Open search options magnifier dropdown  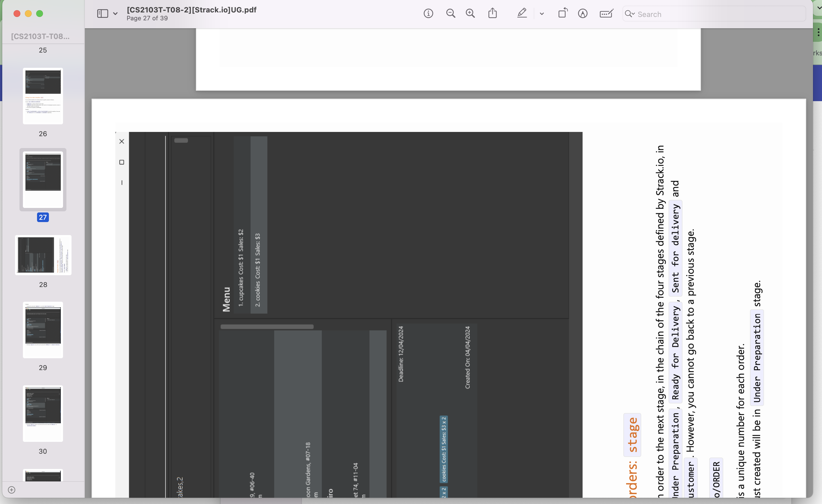pos(630,14)
